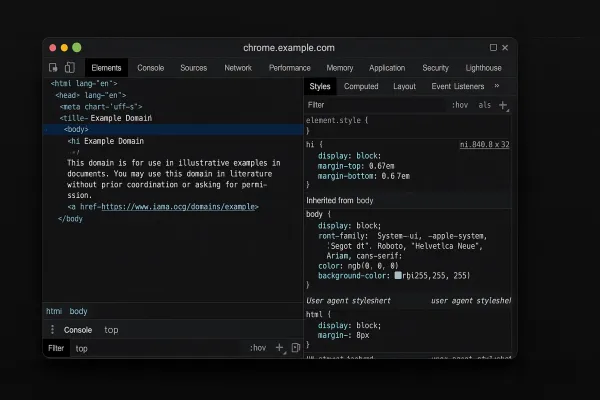This screenshot has width=600, height=400.
Task: Open the Sources tab
Action: [194, 68]
